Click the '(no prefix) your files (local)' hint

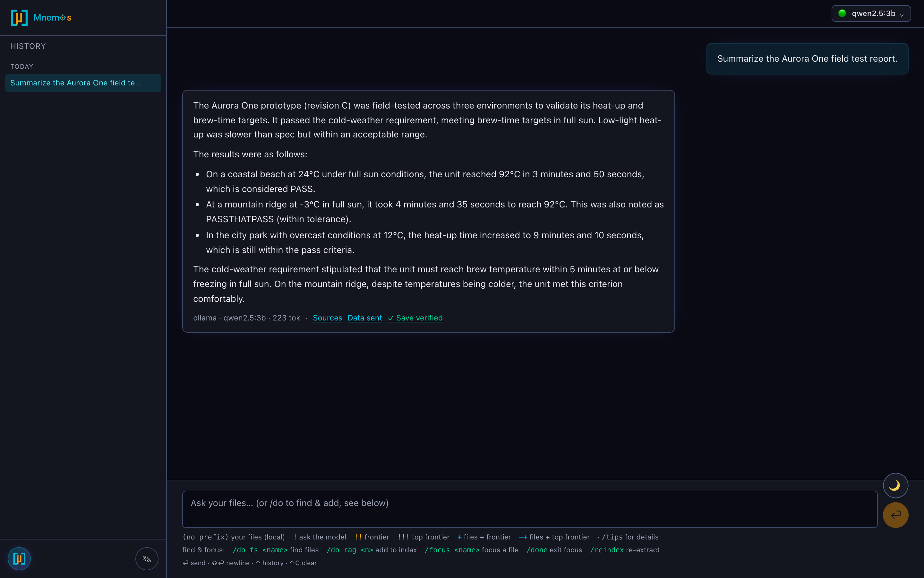click(234, 537)
